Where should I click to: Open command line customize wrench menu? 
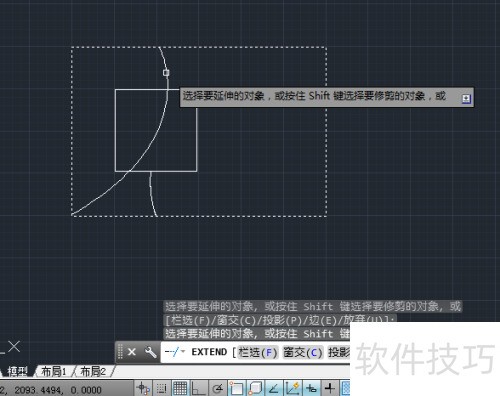click(150, 352)
